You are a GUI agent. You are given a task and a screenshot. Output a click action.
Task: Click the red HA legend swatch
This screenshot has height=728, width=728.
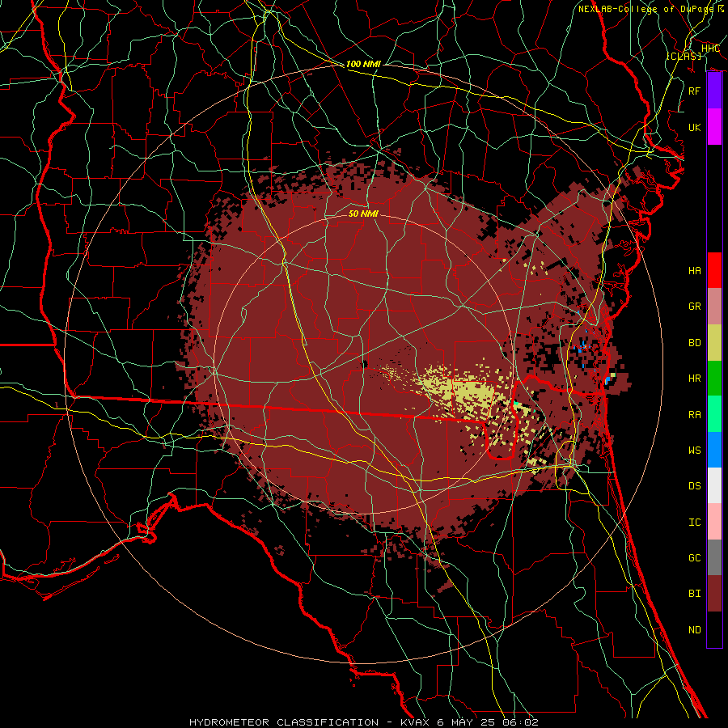point(714,270)
